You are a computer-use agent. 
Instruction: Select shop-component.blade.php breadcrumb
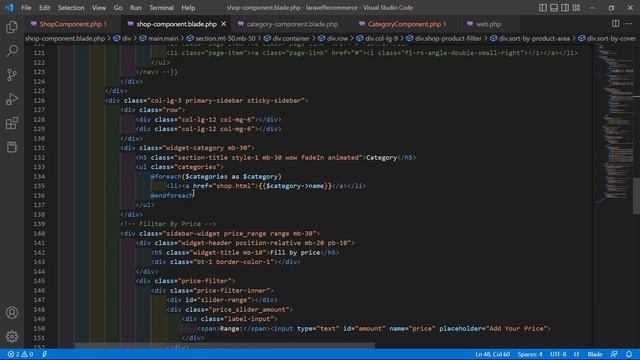(x=65, y=38)
